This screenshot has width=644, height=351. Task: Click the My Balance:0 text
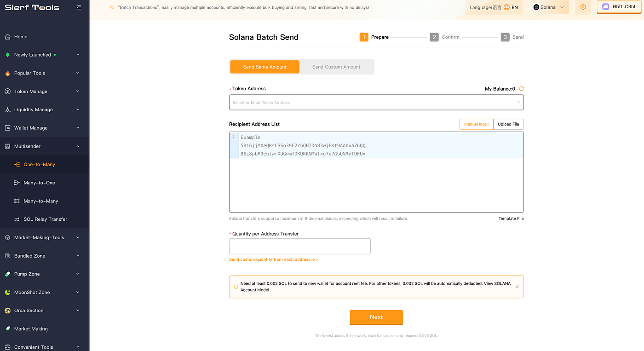click(500, 89)
